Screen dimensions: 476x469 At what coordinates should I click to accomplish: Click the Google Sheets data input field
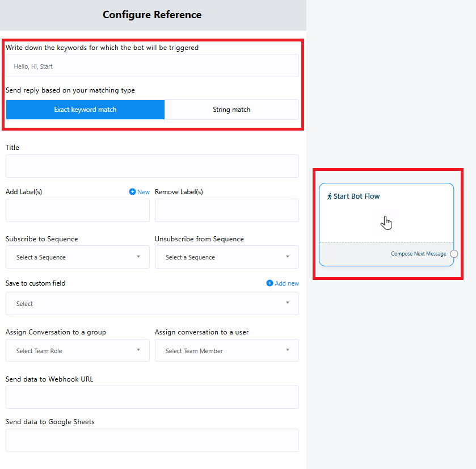(x=152, y=440)
